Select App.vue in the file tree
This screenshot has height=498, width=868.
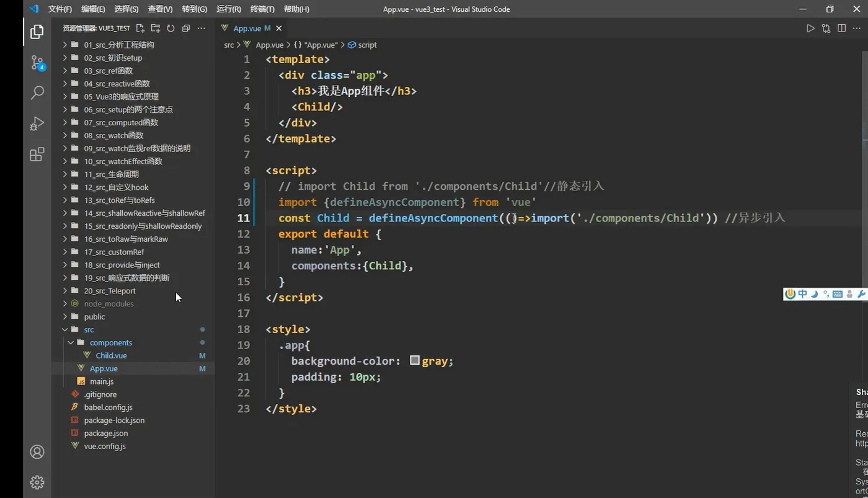(x=133, y=368)
